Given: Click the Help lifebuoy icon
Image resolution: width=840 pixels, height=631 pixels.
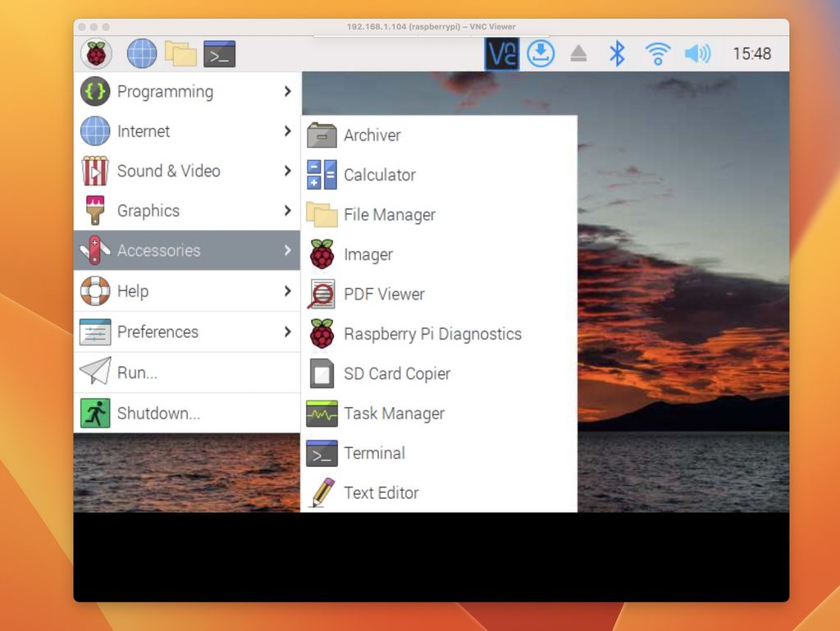Looking at the screenshot, I should tap(95, 290).
